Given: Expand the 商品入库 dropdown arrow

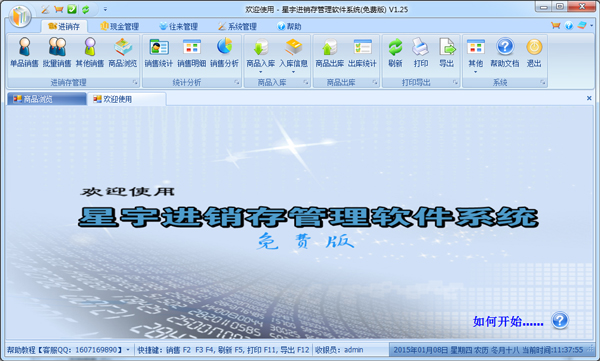Looking at the screenshot, I should click(261, 72).
